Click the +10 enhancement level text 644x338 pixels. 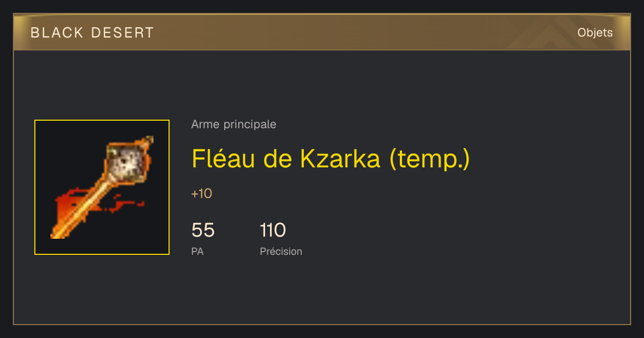(x=202, y=194)
